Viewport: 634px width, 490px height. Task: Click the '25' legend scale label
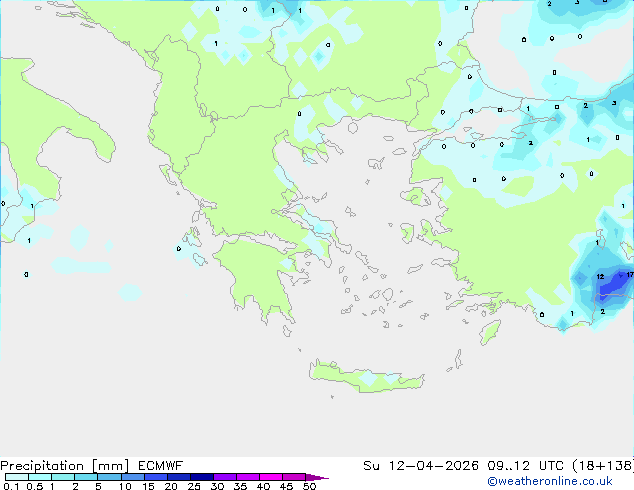tap(194, 486)
